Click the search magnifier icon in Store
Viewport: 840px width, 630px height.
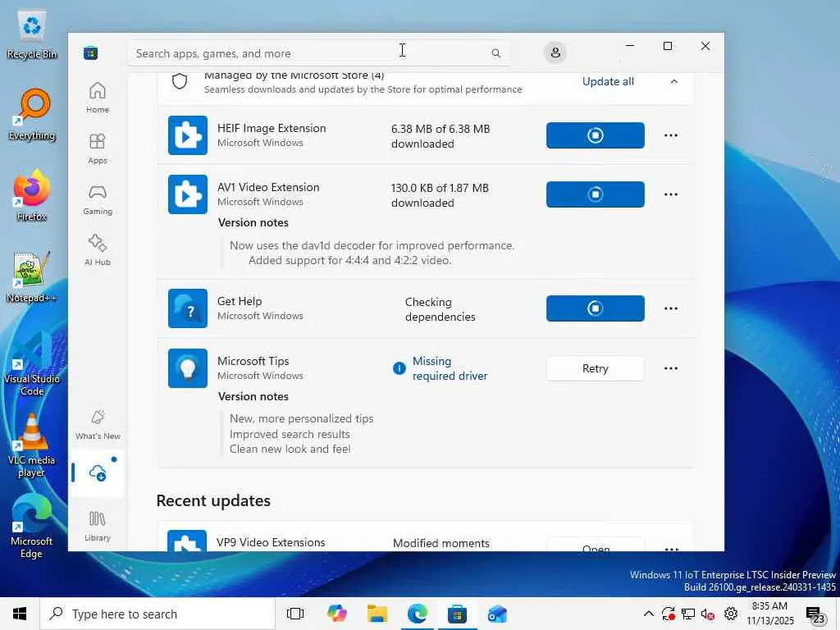click(496, 53)
